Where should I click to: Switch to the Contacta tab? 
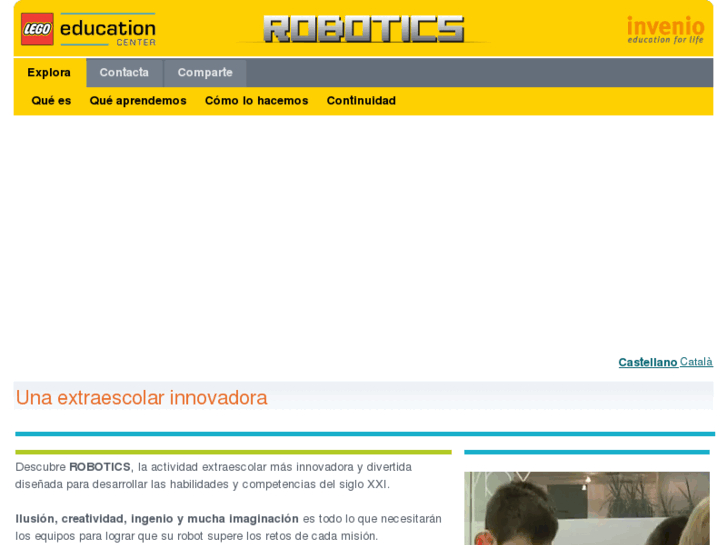[124, 72]
